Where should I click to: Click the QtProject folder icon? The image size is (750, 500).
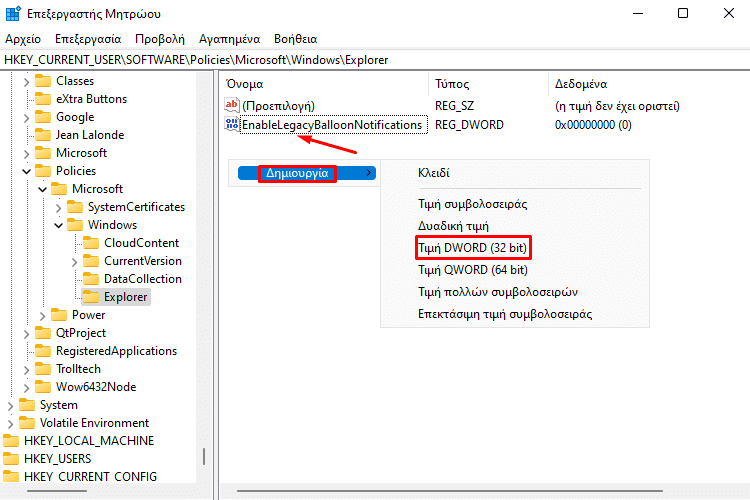[43, 333]
